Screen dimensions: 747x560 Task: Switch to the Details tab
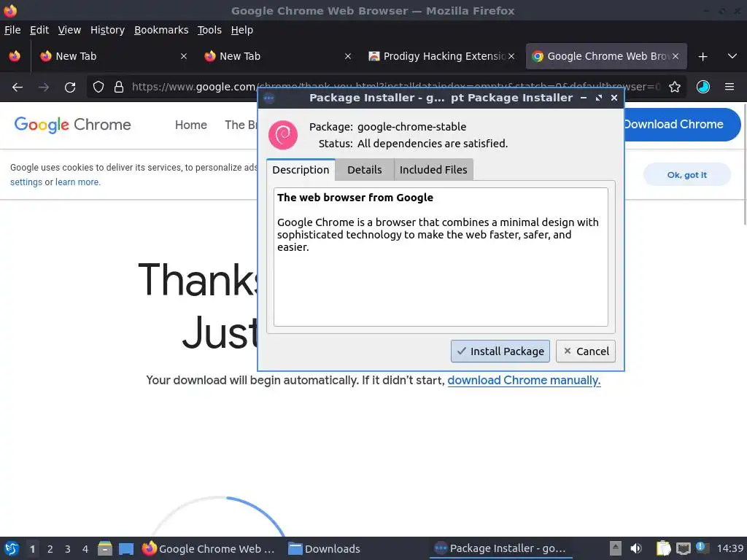pyautogui.click(x=365, y=169)
